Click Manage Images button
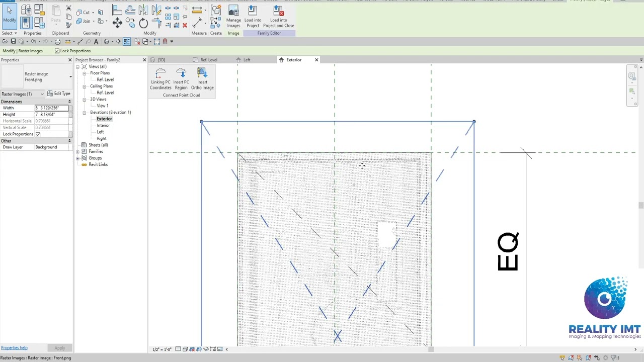The width and height of the screenshot is (644, 362). coord(233,17)
